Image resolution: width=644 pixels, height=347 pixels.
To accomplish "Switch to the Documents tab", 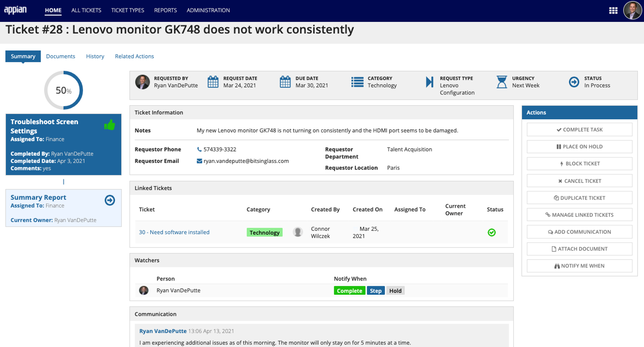I will [61, 56].
